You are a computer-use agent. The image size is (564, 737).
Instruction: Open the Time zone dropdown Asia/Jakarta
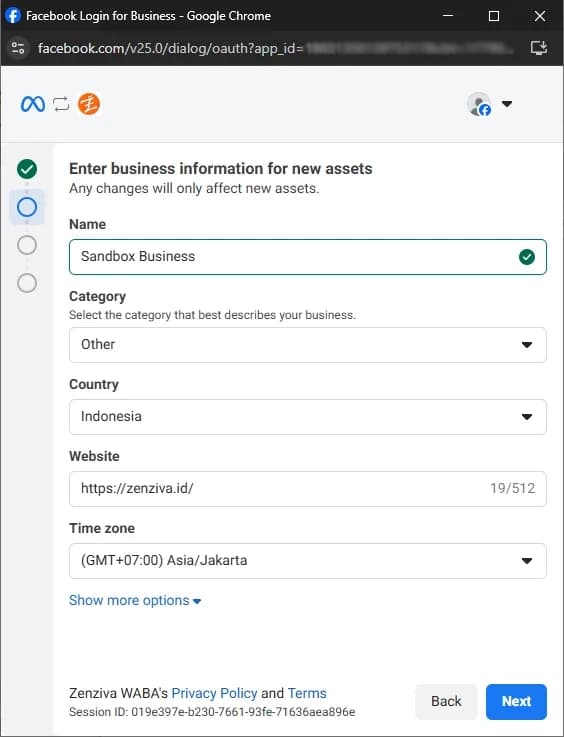pos(308,561)
